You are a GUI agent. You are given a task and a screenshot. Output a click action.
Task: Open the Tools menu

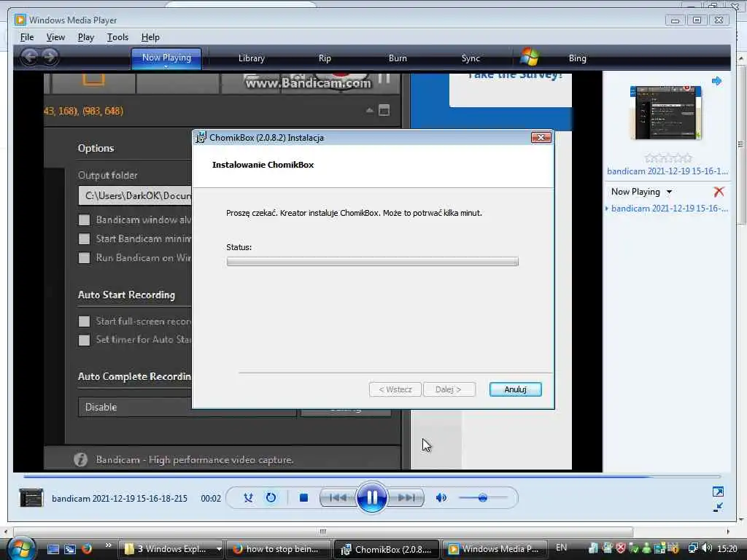tap(117, 37)
